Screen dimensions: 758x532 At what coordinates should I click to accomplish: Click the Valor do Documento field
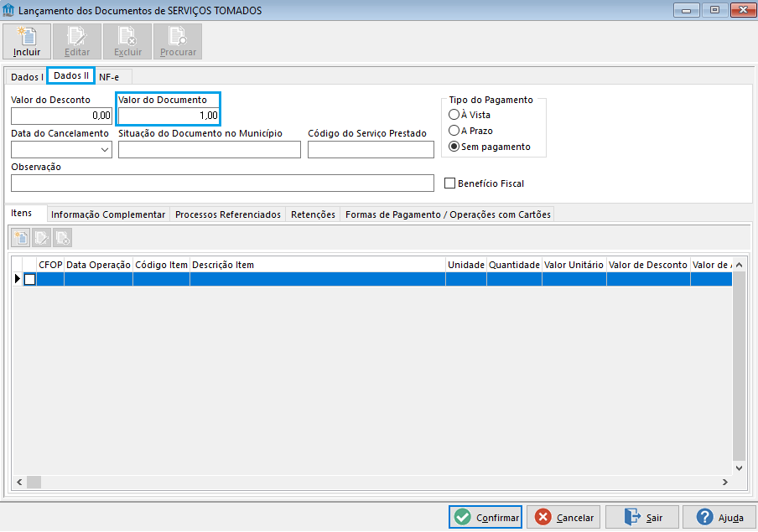pos(169,116)
